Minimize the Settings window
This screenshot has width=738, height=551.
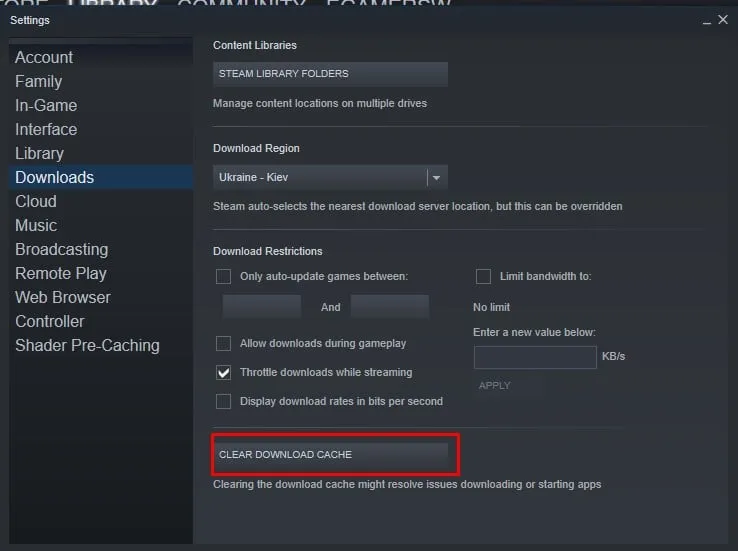coord(706,21)
